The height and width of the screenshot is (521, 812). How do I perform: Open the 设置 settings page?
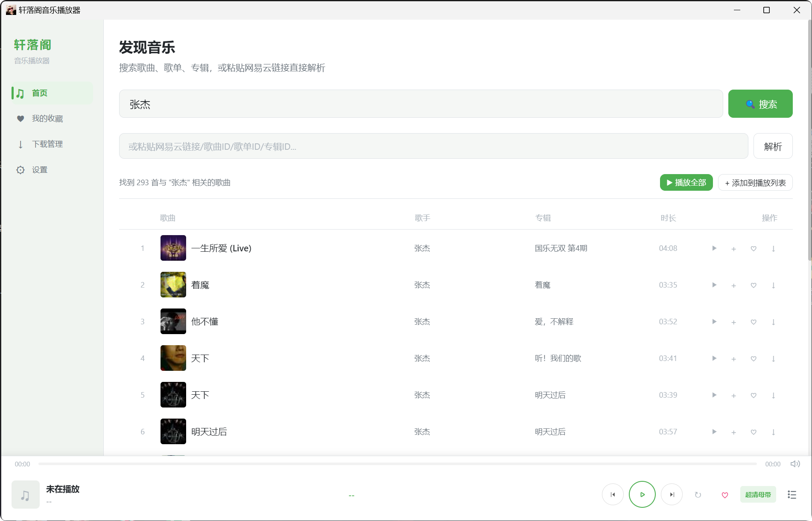[52, 170]
